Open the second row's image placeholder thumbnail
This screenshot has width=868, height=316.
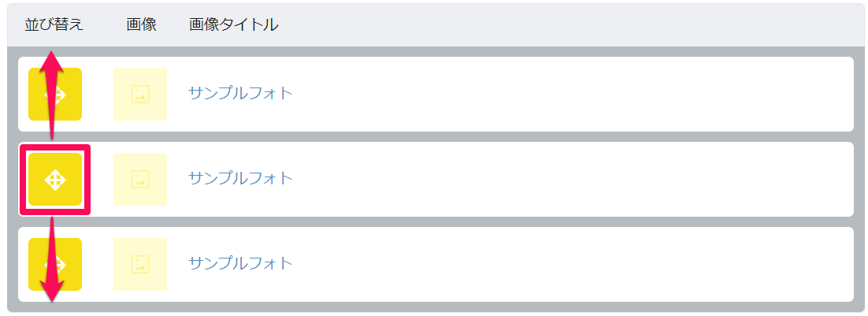(x=140, y=180)
